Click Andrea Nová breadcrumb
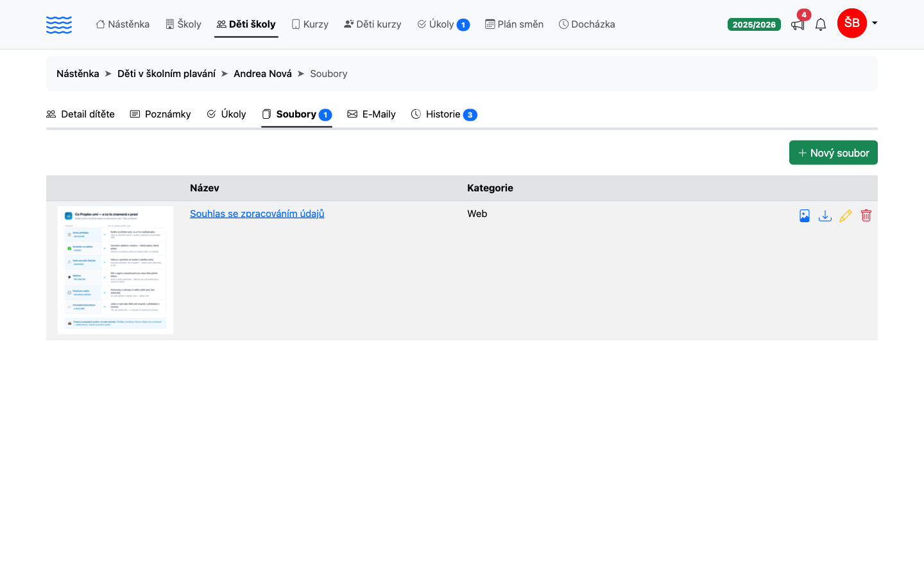This screenshot has height=578, width=924. click(262, 74)
